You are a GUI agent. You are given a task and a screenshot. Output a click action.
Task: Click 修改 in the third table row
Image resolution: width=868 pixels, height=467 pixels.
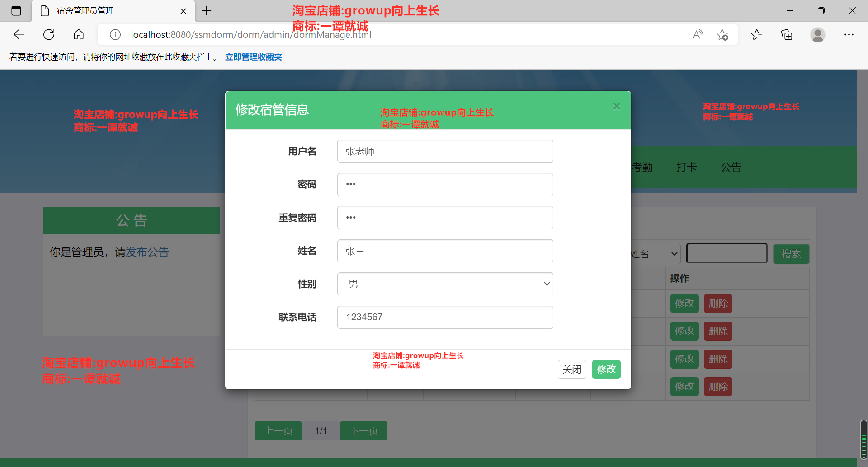(684, 359)
